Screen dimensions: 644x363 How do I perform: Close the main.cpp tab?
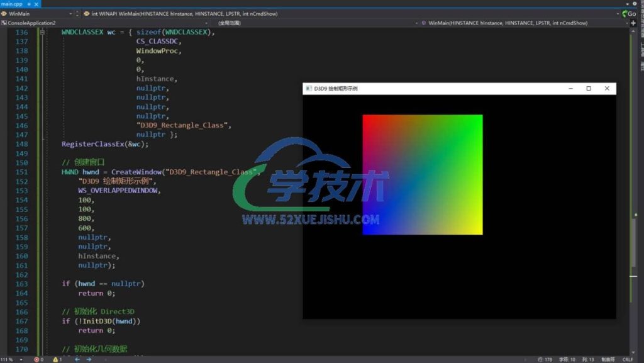36,4
